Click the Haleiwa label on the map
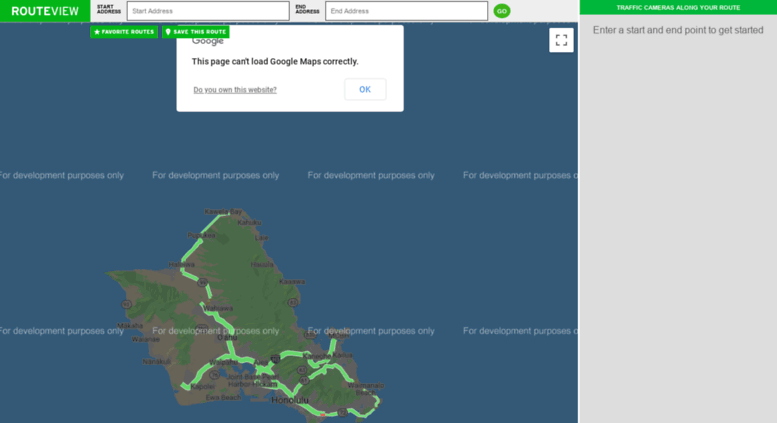The height and width of the screenshot is (423, 777). pyautogui.click(x=181, y=264)
